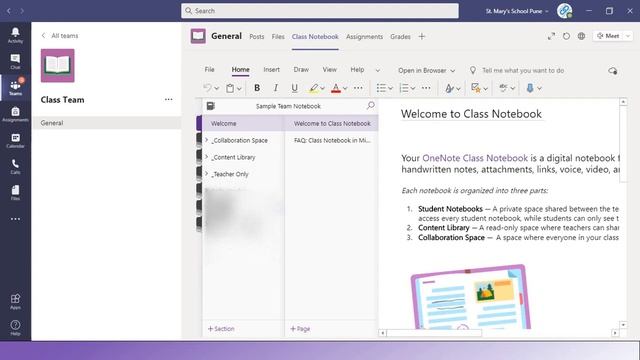
Task: Reload the Class Notebook tab
Action: 566,36
